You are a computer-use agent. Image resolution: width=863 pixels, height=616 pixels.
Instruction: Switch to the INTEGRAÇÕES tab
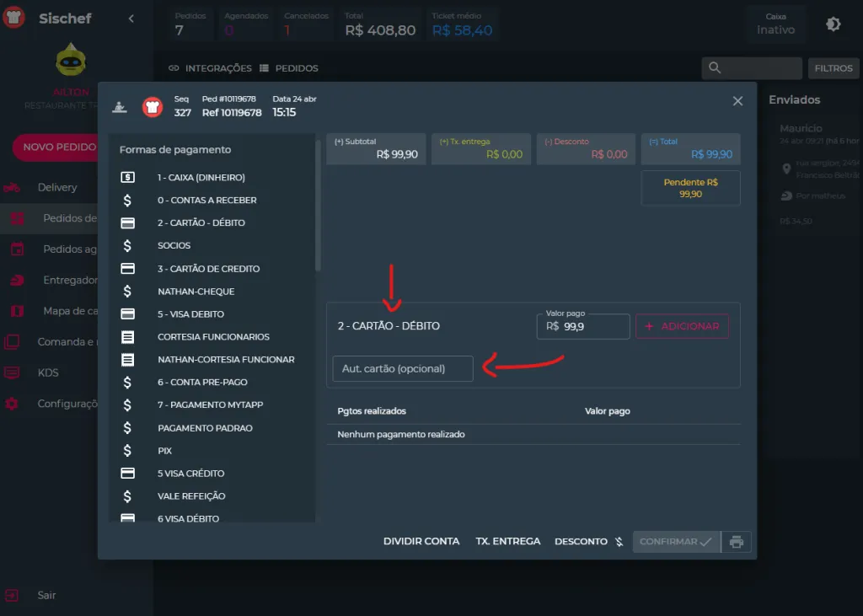tap(210, 68)
